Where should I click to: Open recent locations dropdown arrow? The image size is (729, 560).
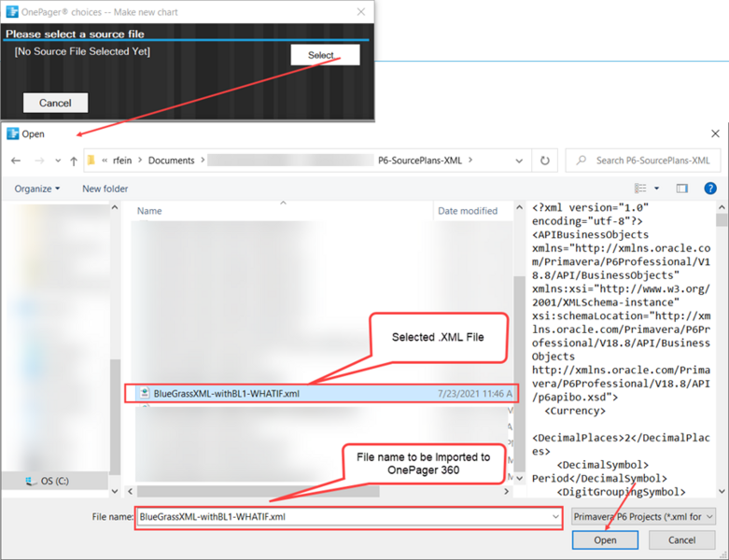[x=58, y=161]
